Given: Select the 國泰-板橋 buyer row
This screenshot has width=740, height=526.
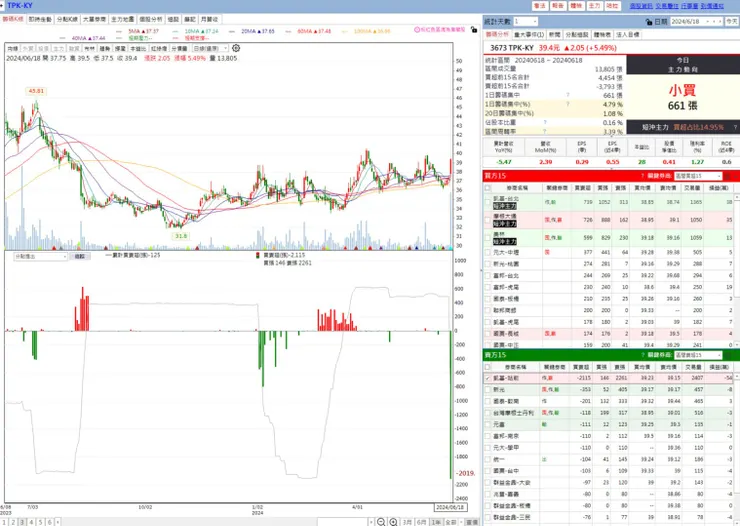Looking at the screenshot, I should tap(608, 299).
